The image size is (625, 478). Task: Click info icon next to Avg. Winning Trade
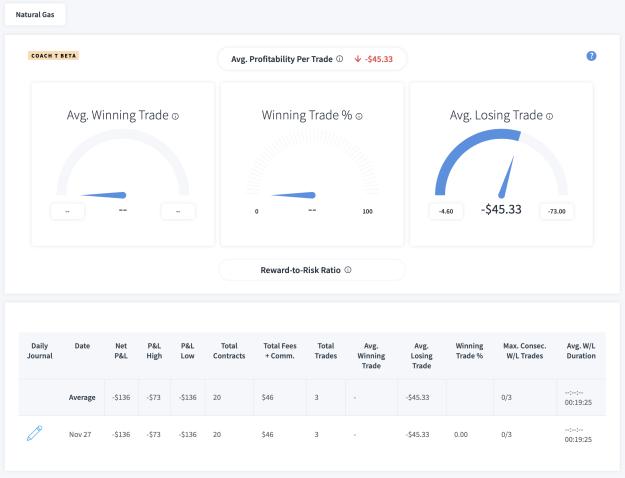(175, 116)
